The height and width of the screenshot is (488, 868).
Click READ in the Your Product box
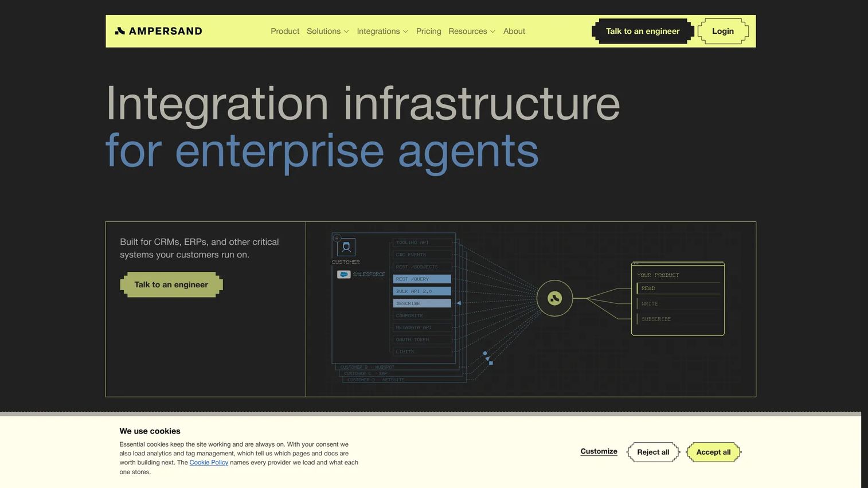click(x=648, y=288)
